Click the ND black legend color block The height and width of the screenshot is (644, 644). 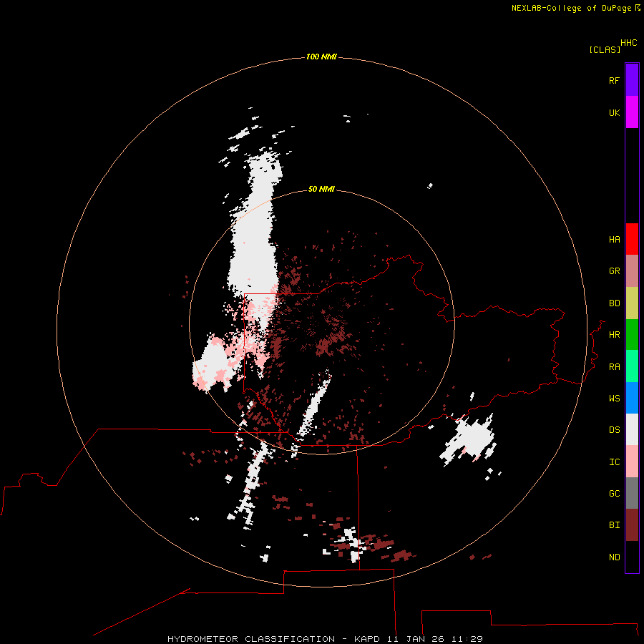pyautogui.click(x=632, y=557)
